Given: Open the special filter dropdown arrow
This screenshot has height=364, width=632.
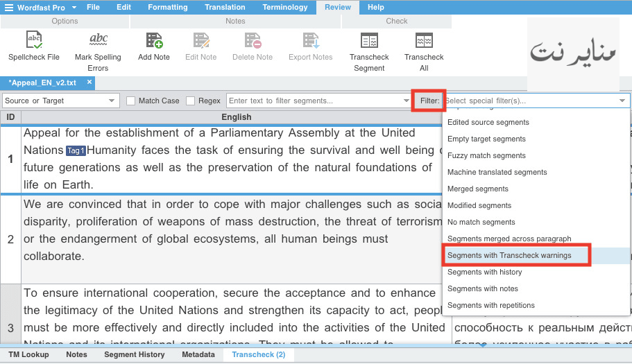Looking at the screenshot, I should click(x=622, y=101).
